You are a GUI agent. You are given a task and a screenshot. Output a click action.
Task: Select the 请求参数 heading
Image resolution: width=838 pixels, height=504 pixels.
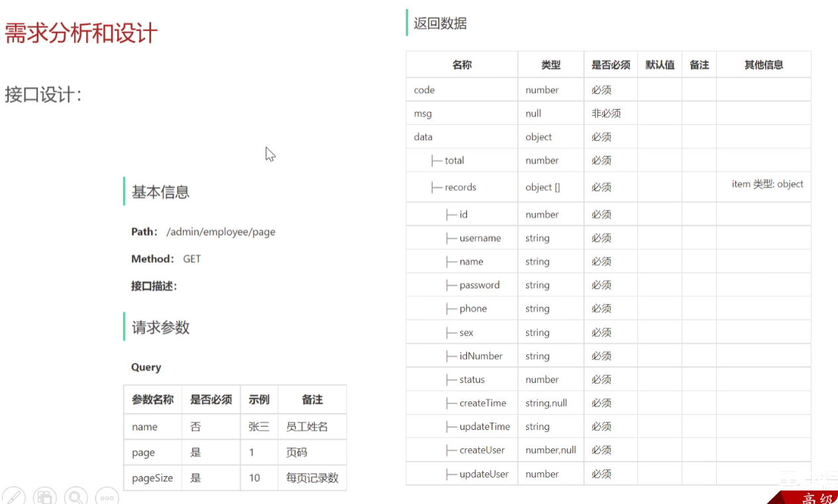(160, 327)
